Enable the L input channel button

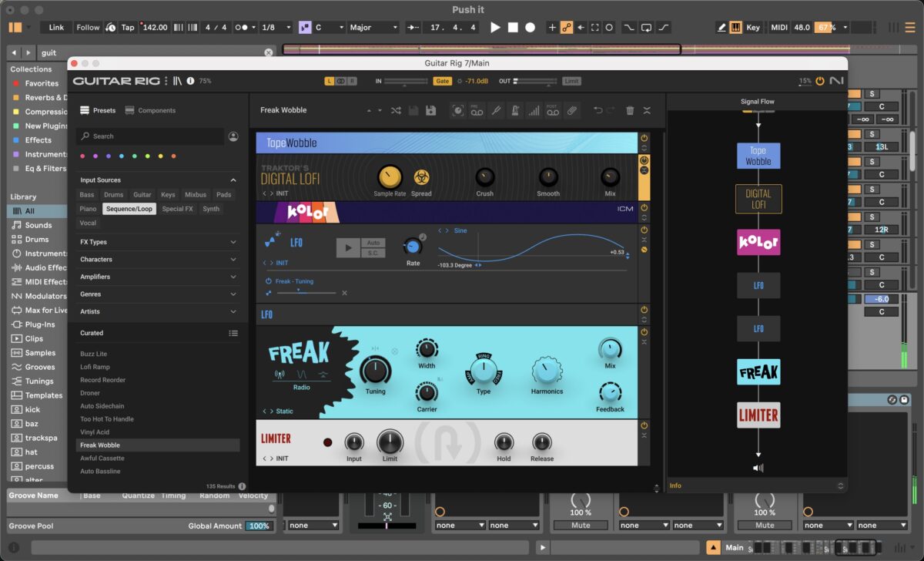click(330, 81)
